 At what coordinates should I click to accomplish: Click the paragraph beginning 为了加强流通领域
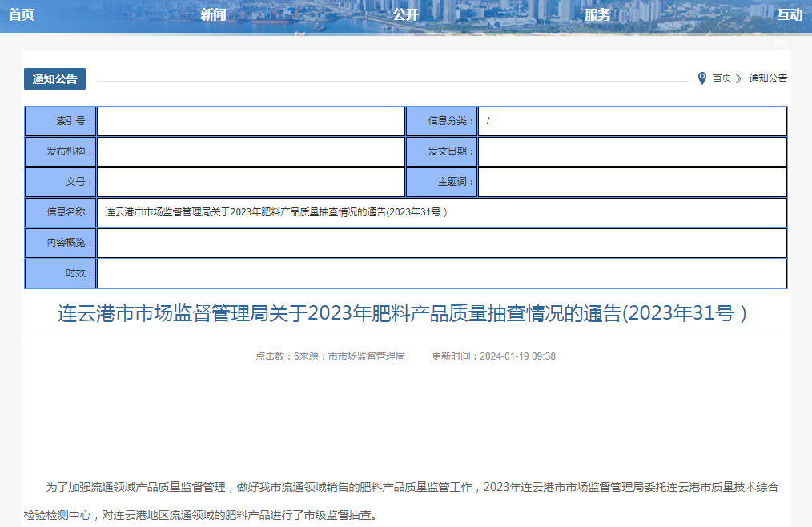[401, 501]
